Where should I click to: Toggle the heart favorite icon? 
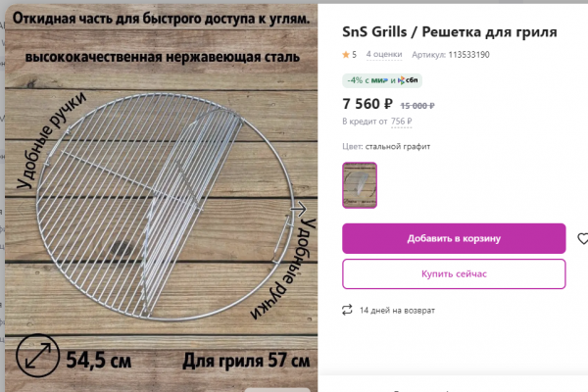[582, 238]
